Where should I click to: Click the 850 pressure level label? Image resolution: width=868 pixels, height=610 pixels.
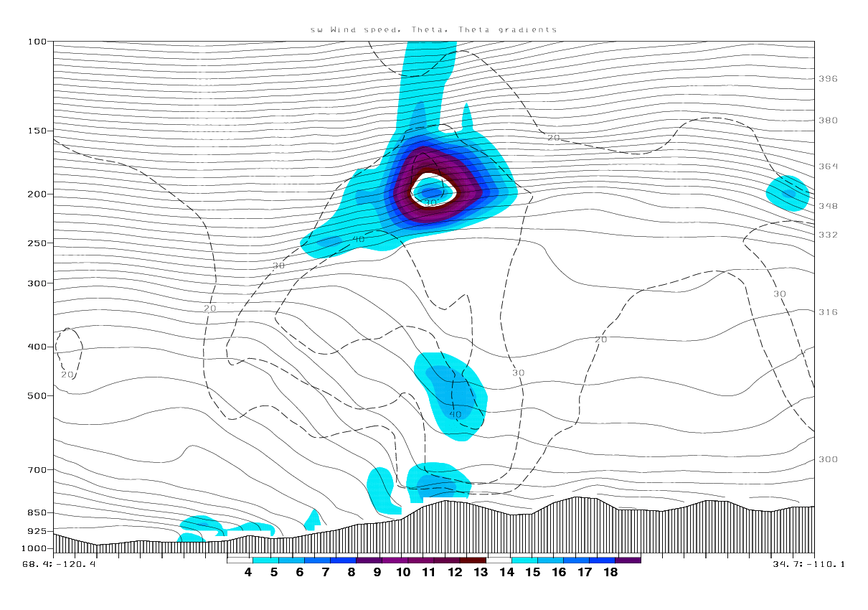click(x=37, y=513)
